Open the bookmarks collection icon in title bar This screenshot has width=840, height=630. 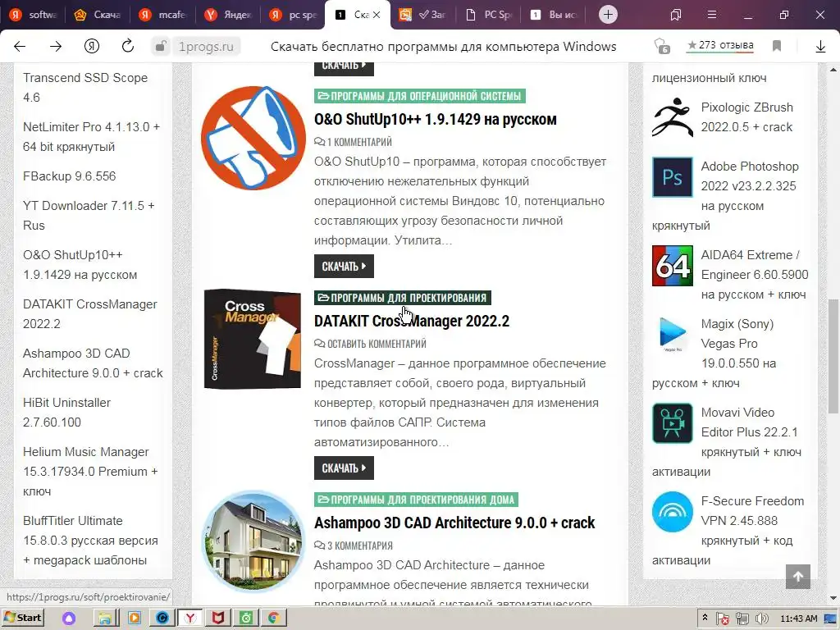coord(676,15)
